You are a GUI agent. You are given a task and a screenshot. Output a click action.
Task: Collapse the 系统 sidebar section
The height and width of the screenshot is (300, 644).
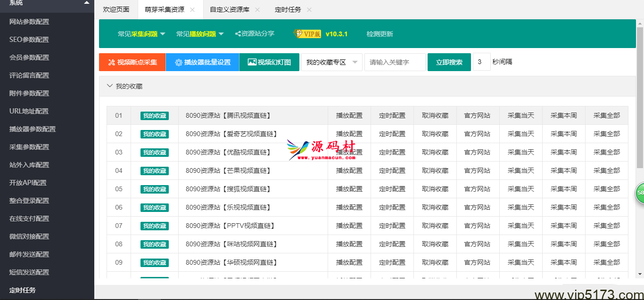pos(87,3)
